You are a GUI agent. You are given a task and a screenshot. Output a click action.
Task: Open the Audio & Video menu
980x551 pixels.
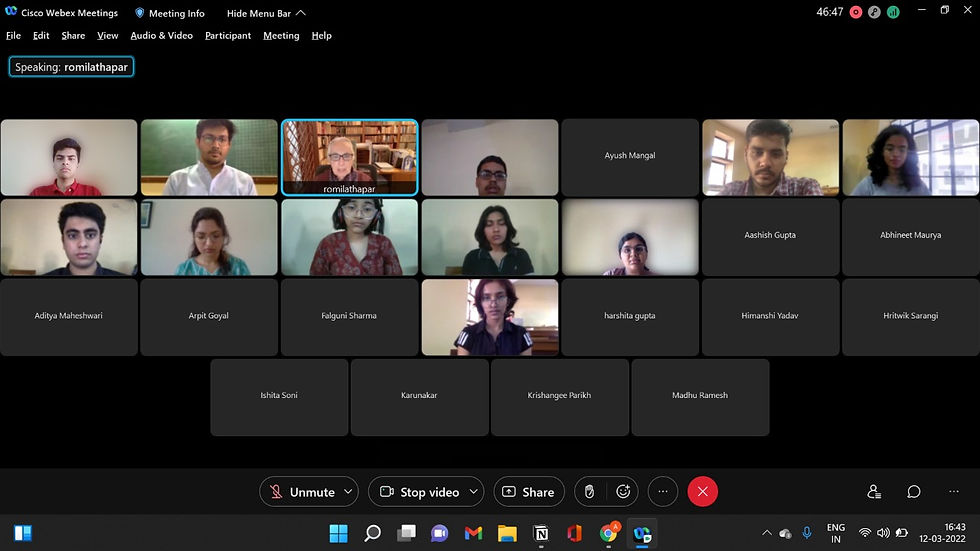tap(161, 36)
